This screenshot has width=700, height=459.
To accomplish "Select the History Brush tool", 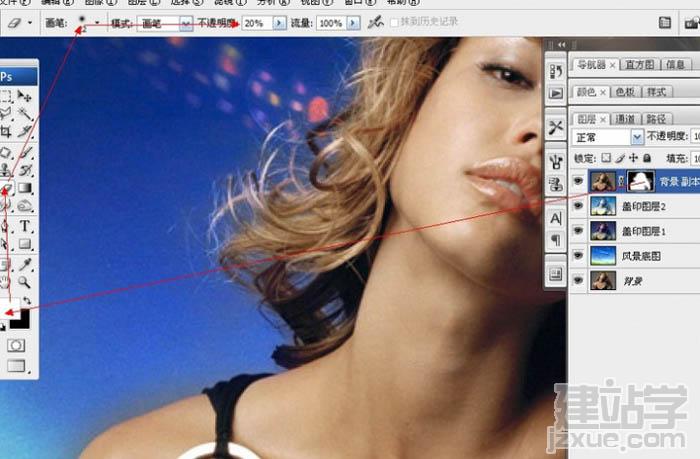I will (25, 170).
